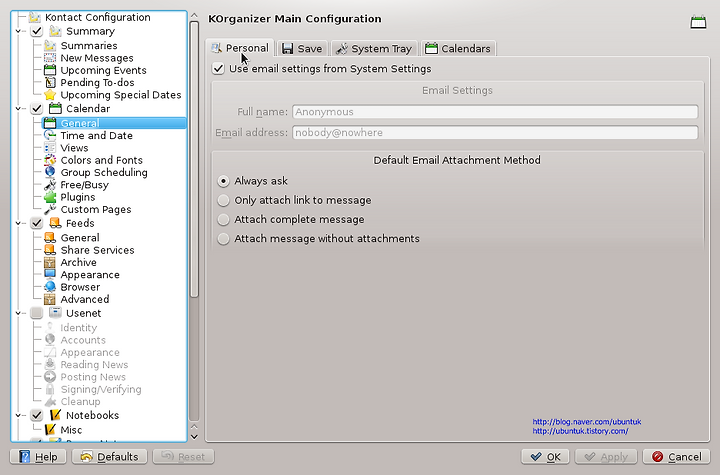Click the Advanced icon under Feeds
The width and height of the screenshot is (720, 475).
pos(50,299)
